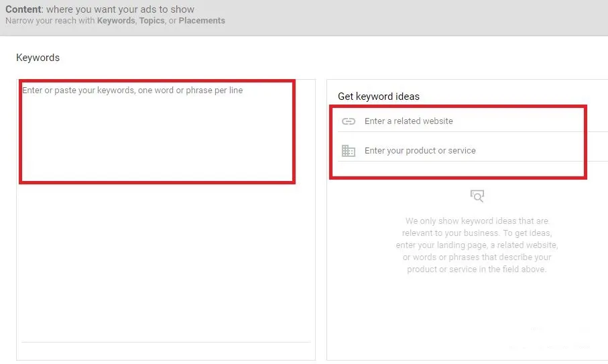Screen dimensions: 608x364
Task: Click the chain-link icon beside related website
Action: (348, 121)
